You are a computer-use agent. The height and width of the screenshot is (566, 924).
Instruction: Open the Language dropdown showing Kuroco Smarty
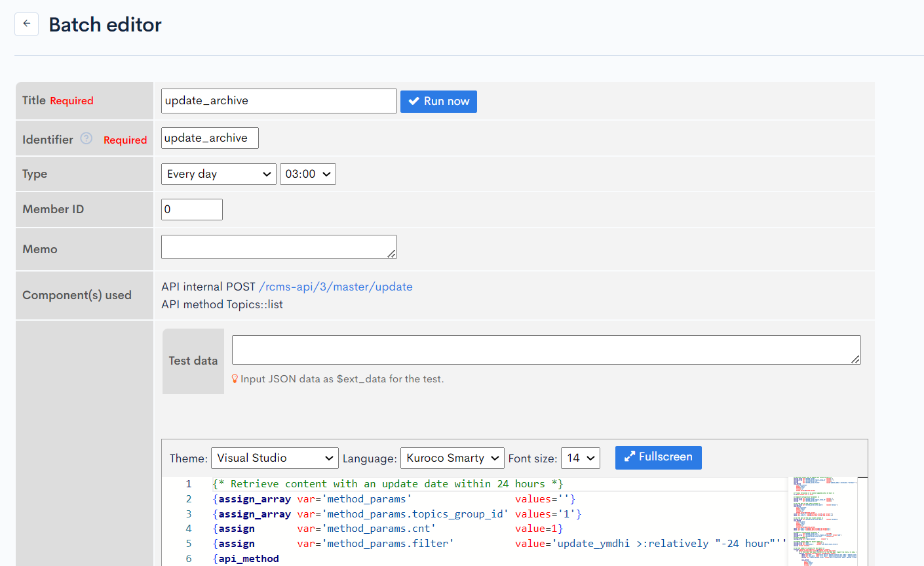452,458
